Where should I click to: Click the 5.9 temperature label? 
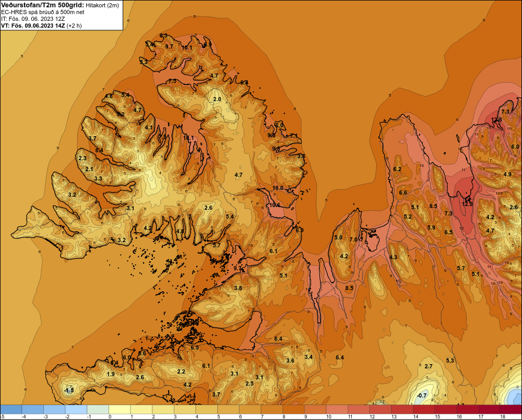tap(431, 227)
